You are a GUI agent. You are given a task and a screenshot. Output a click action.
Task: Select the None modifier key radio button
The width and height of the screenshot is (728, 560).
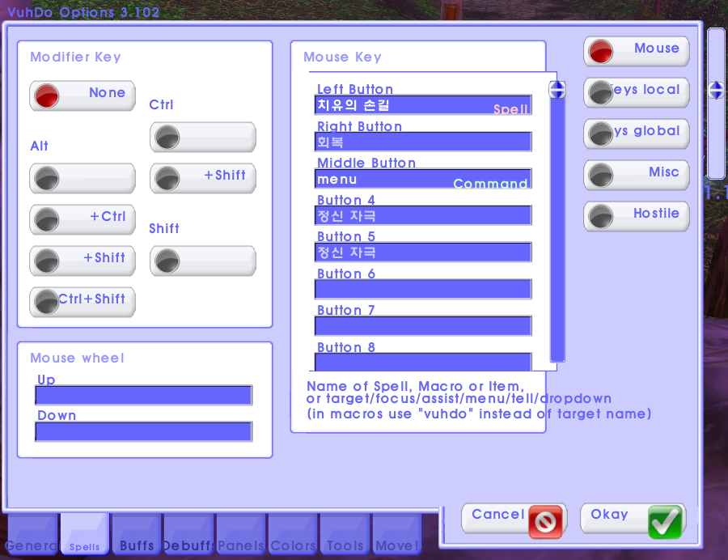click(x=83, y=95)
